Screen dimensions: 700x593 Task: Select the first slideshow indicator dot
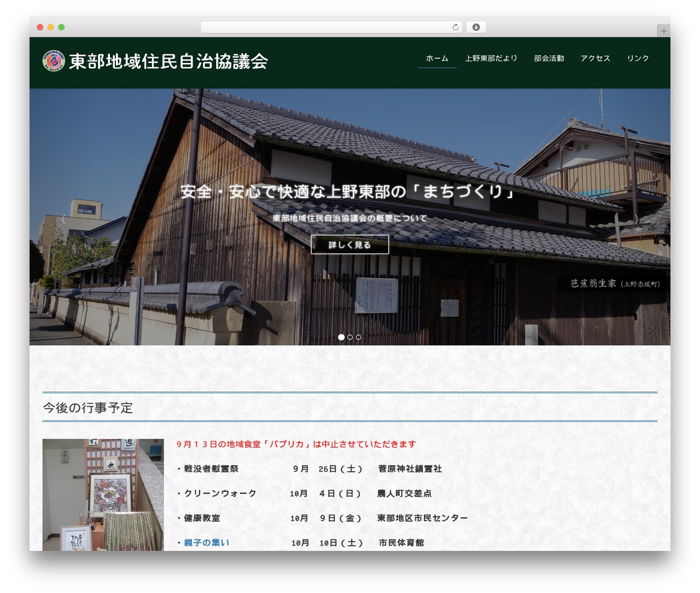tap(341, 337)
